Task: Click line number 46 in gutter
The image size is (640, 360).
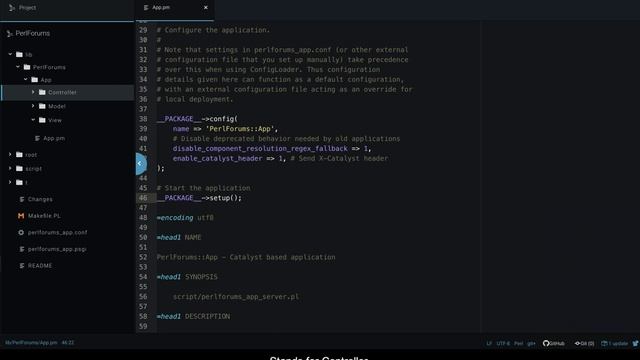Action: click(143, 198)
